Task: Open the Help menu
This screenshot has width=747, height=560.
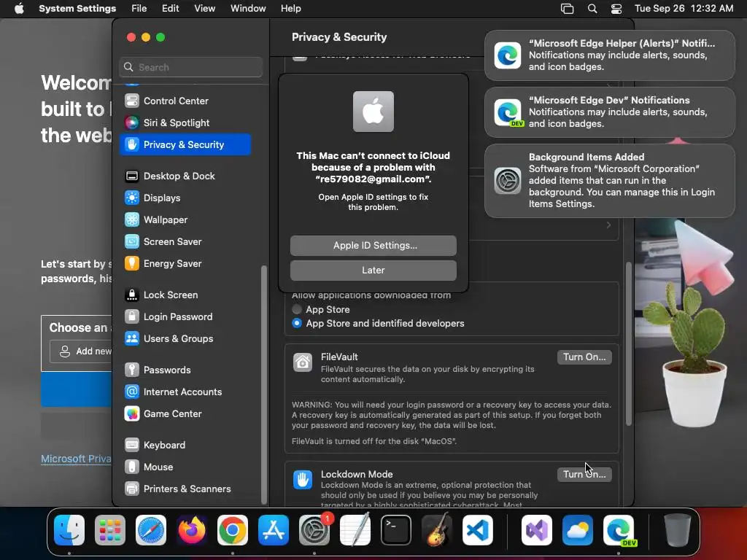Action: pos(290,9)
